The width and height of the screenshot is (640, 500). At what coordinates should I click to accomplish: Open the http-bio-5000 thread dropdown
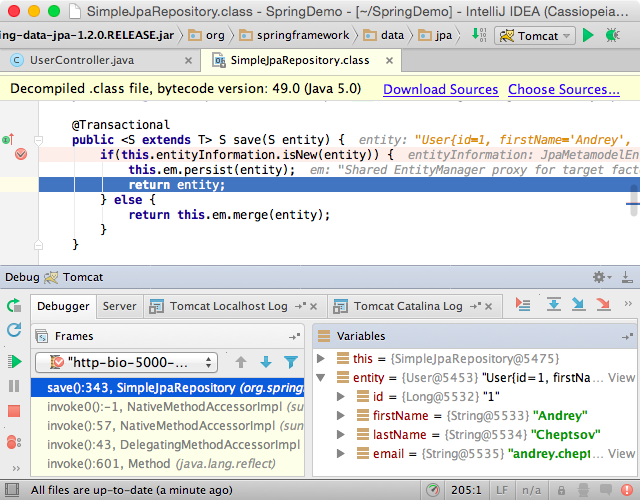pyautogui.click(x=127, y=362)
